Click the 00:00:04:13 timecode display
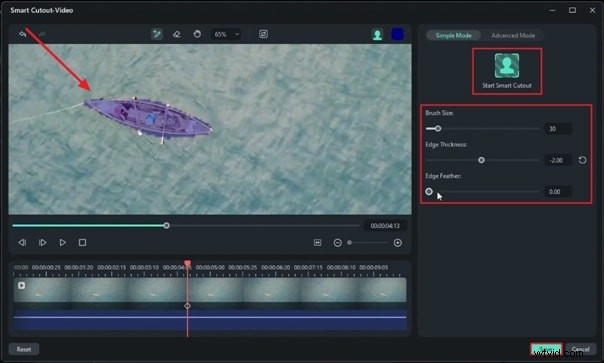 click(385, 226)
